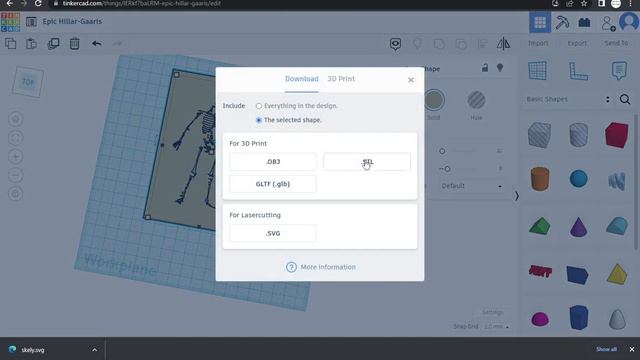Screen dimensions: 640x360
Task: Select the blue Sphere shape
Action: tap(578, 179)
